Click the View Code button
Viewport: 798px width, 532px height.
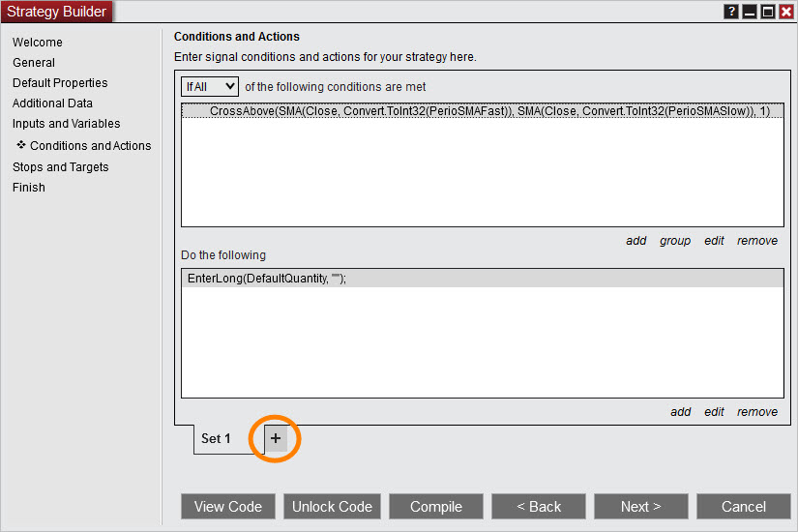228,507
